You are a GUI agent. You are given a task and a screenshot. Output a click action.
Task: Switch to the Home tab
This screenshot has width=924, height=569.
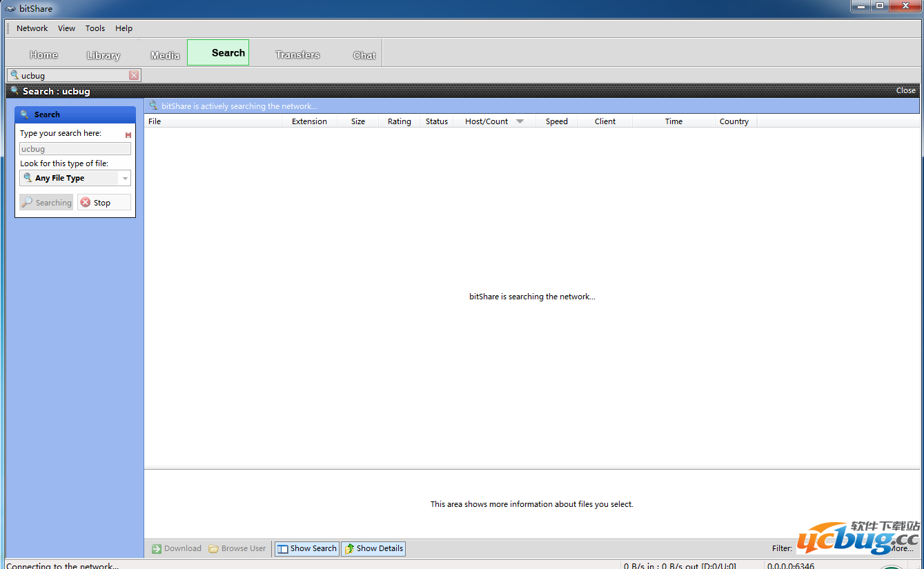(x=43, y=54)
